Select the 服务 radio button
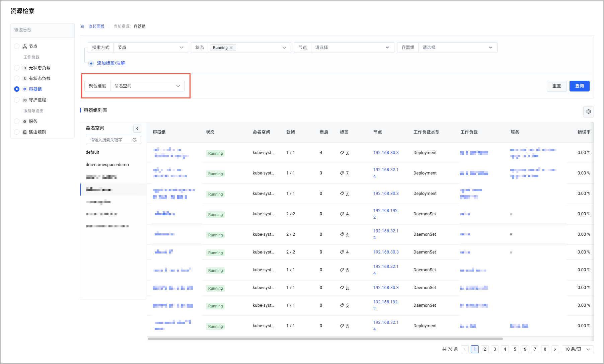This screenshot has width=604, height=364. [17, 121]
